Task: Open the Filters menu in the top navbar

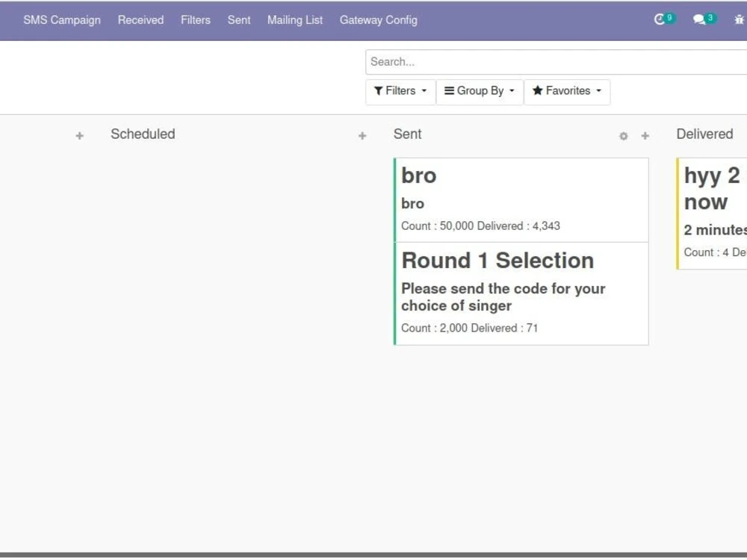Action: point(195,20)
